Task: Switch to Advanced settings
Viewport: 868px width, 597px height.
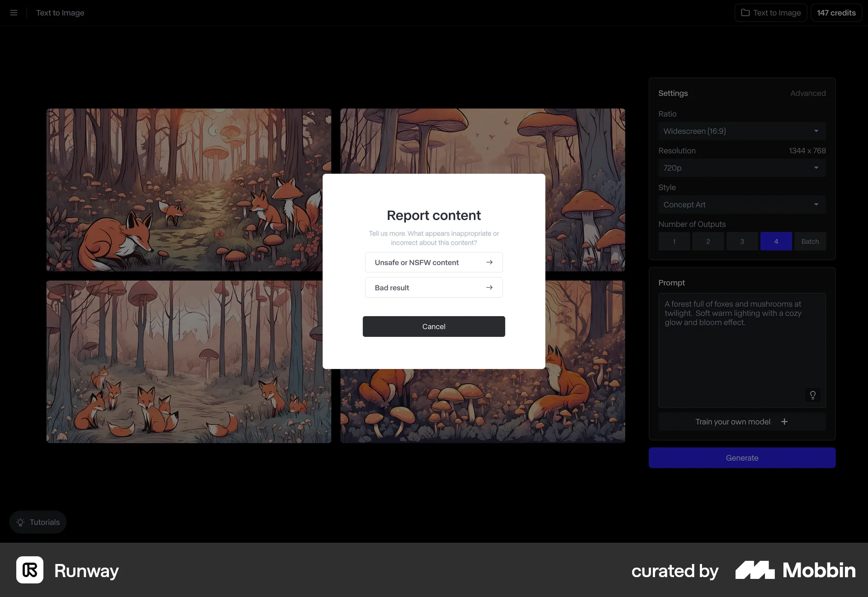Action: [x=808, y=93]
